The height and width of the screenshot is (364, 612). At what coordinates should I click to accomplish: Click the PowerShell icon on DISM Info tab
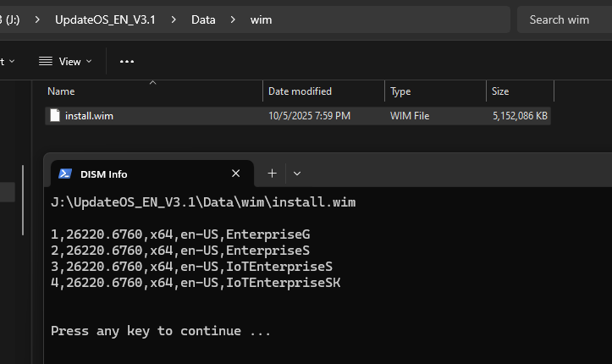(65, 174)
